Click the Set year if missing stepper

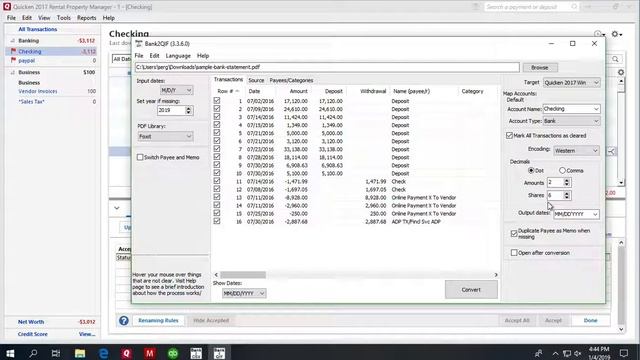point(188,110)
